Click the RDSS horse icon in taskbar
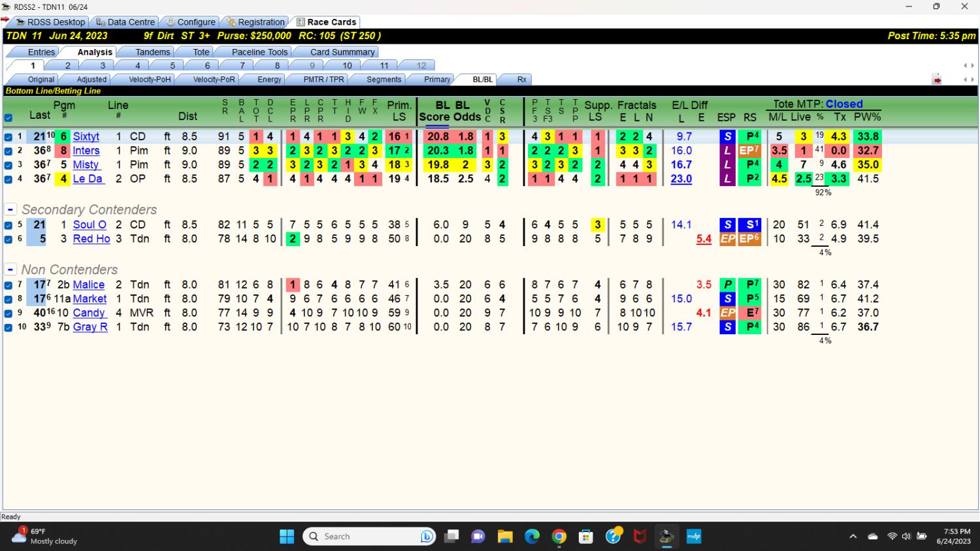This screenshot has width=980, height=551. click(x=666, y=537)
